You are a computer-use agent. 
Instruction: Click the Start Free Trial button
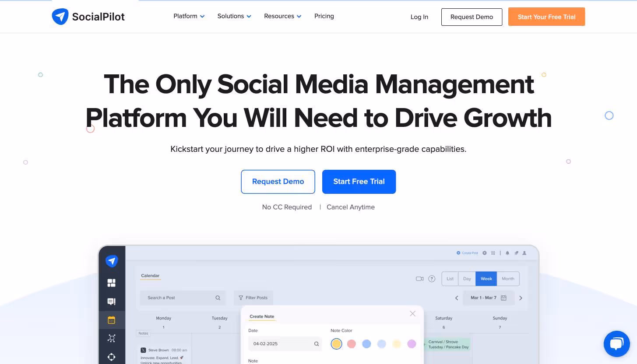click(359, 182)
